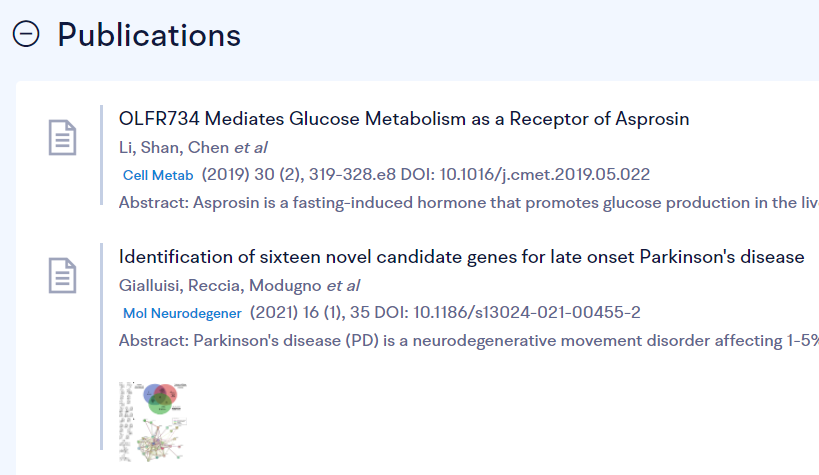Open the Mol Neurodegener journal link
The height and width of the screenshot is (475, 819).
click(x=182, y=313)
